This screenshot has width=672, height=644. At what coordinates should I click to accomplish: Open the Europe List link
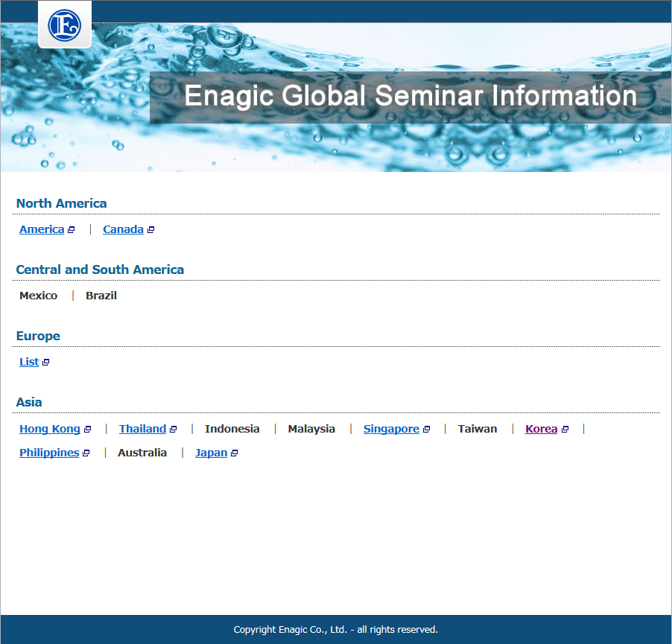29,362
